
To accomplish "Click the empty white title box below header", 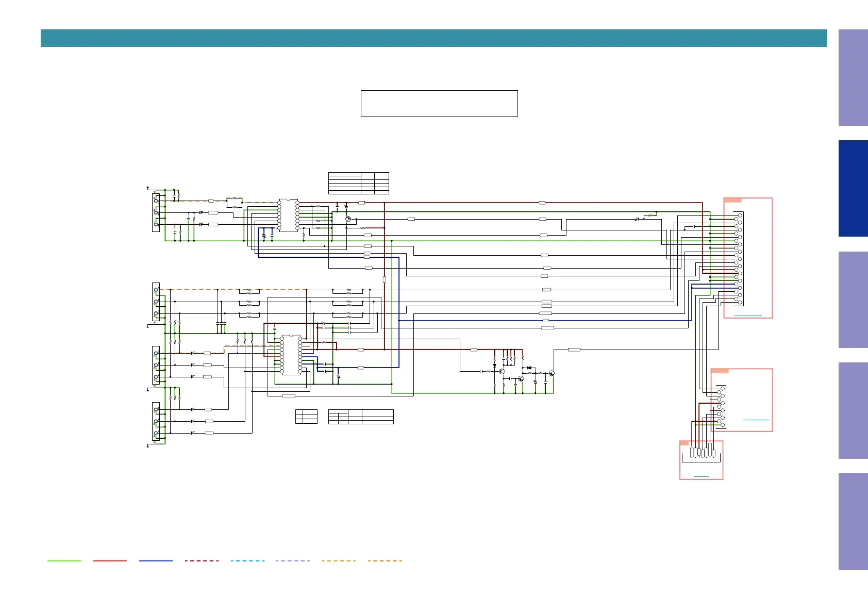I will [439, 104].
